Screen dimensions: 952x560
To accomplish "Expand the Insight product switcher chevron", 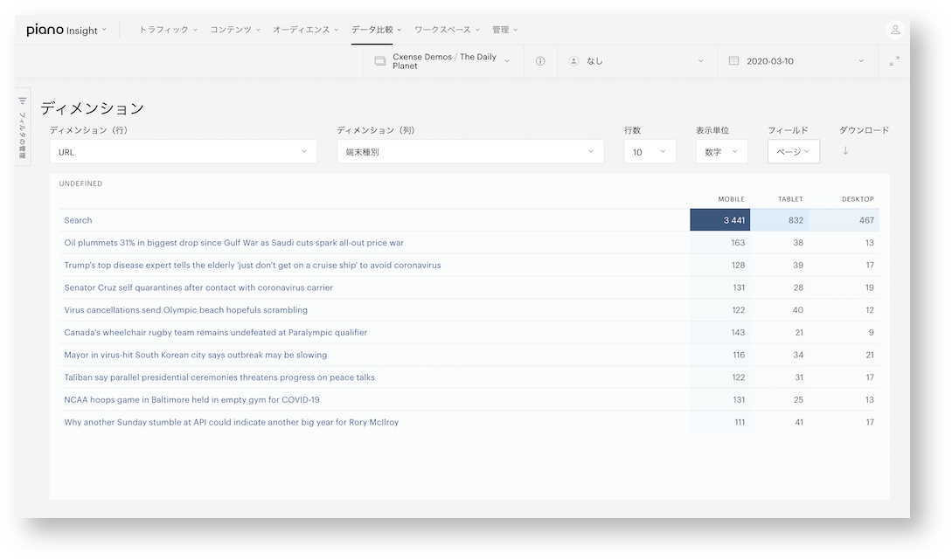I will coord(104,30).
